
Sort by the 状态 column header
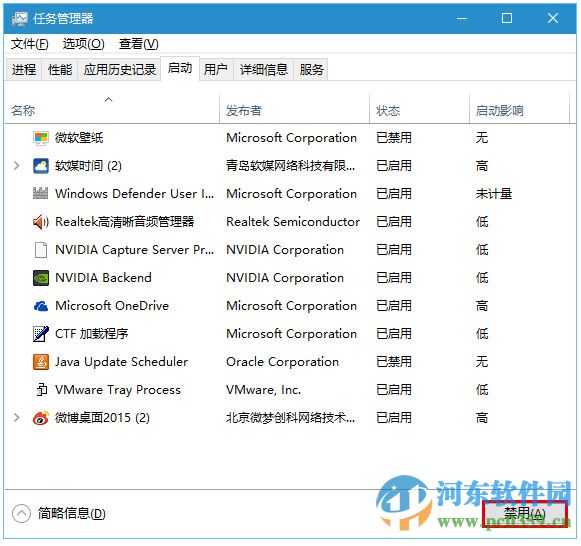tap(419, 108)
